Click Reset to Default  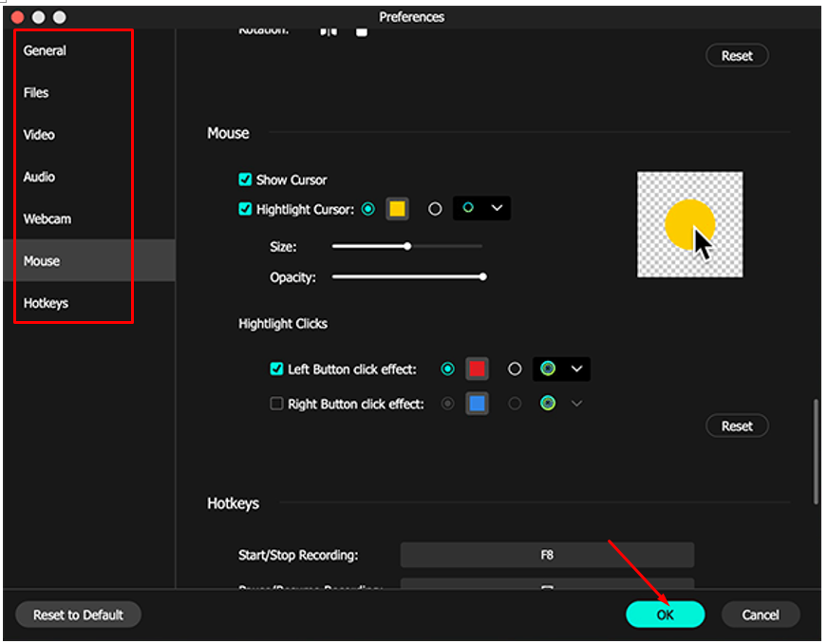pyautogui.click(x=77, y=615)
